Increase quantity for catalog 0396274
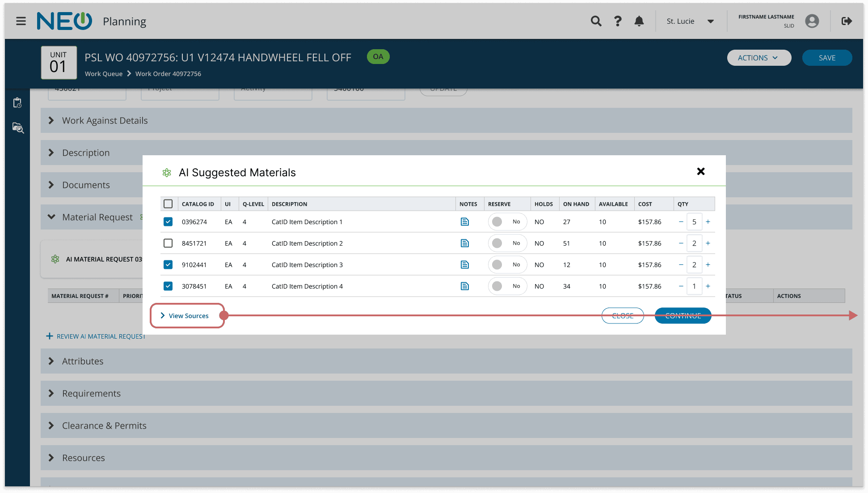This screenshot has height=493, width=868. pos(708,222)
